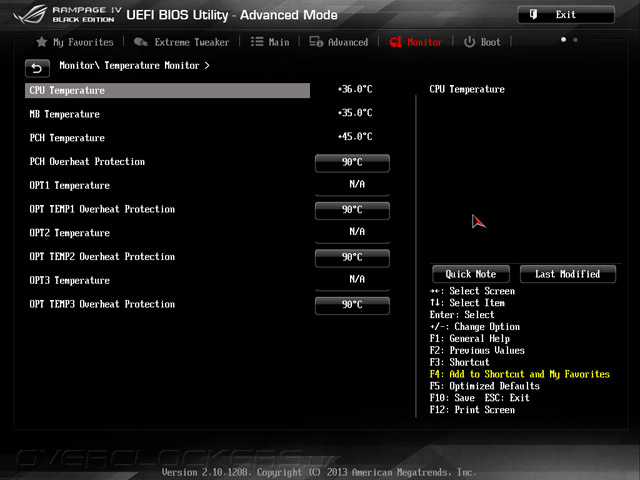This screenshot has height=480, width=640.
Task: Click F10: Save hint text
Action: click(452, 398)
